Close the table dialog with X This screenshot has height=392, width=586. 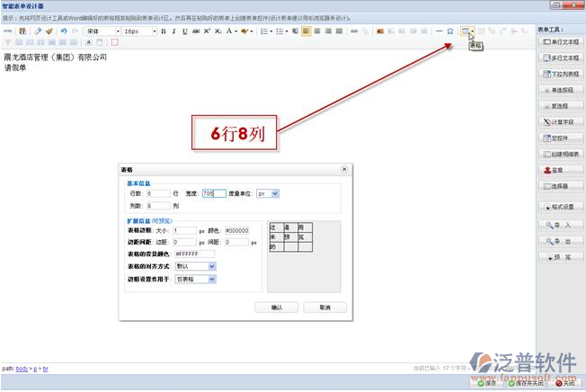(x=344, y=169)
